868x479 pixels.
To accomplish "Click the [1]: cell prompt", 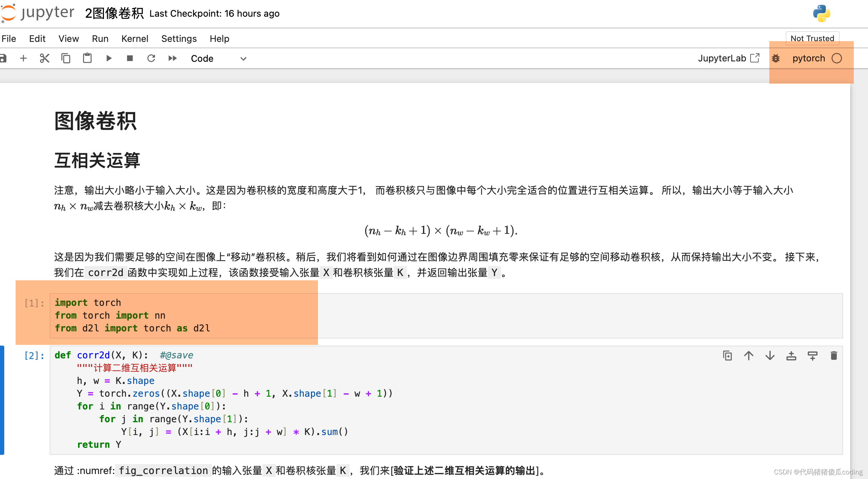I will 34,303.
